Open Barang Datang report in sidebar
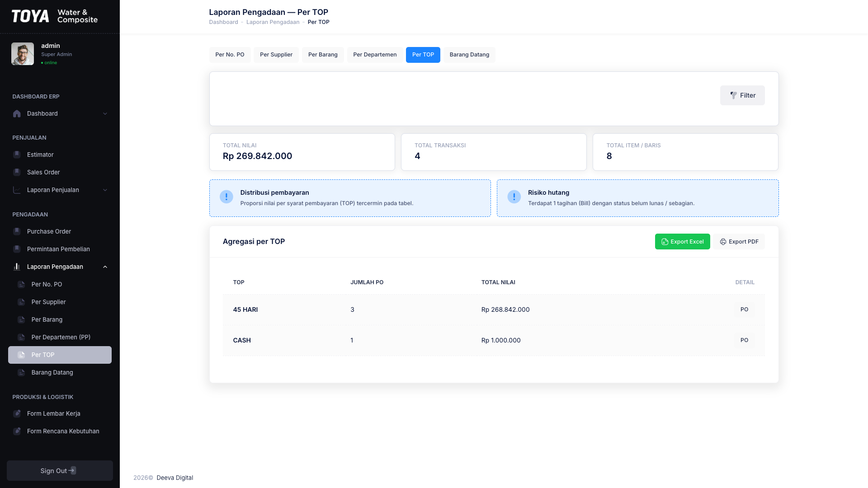 click(60, 372)
